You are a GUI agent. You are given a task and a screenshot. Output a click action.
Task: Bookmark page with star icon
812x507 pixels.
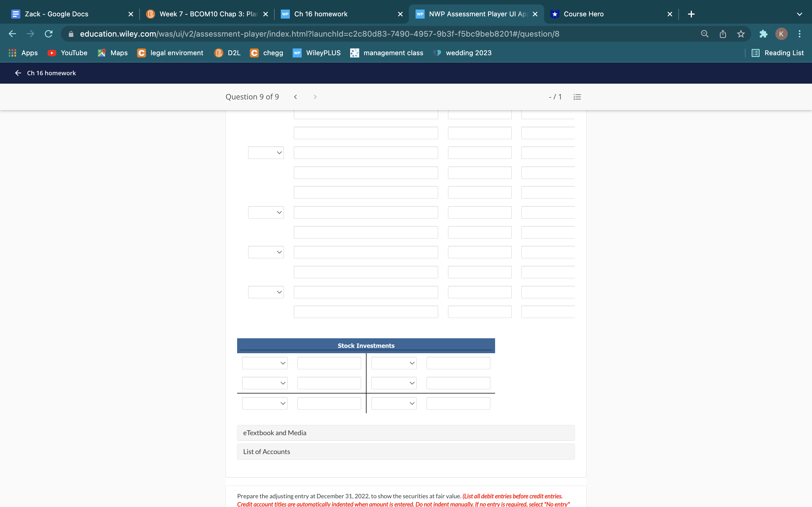pyautogui.click(x=741, y=34)
